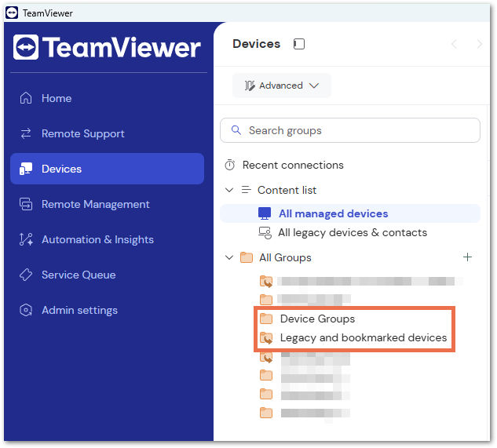This screenshot has height=448, width=497.
Task: Select All managed devices
Action: click(350, 214)
